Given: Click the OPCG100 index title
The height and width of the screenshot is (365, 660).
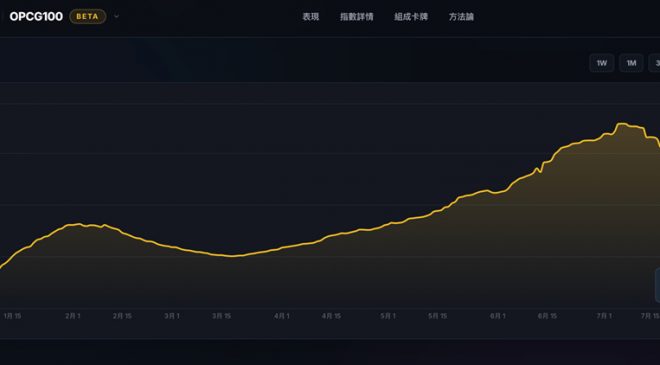Looking at the screenshot, I should tap(36, 16).
